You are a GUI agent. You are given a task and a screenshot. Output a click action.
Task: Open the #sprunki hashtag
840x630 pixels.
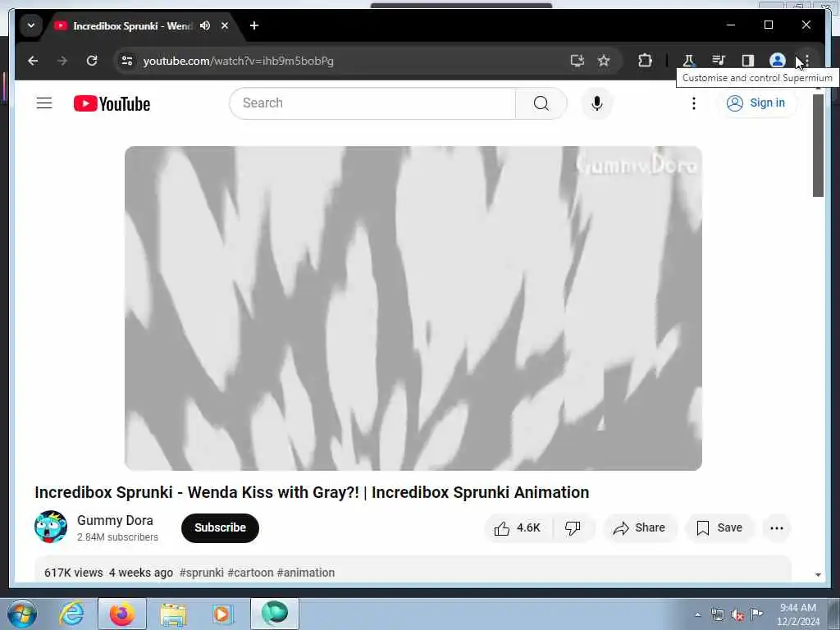(202, 573)
